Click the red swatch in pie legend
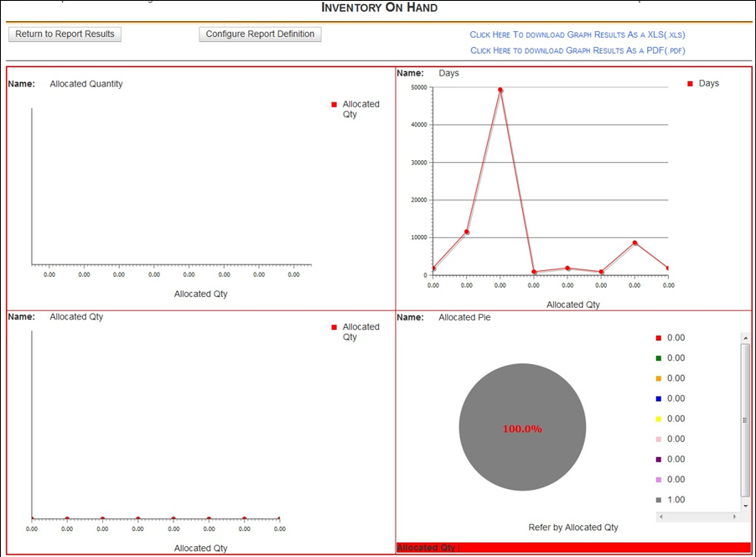The width and height of the screenshot is (756, 557). coord(659,338)
